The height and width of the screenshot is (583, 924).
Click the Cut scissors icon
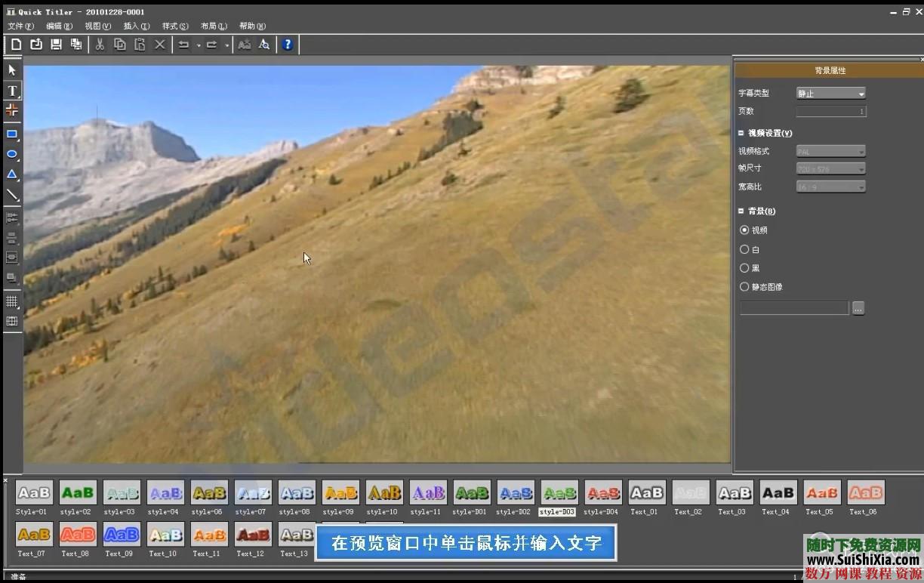pyautogui.click(x=100, y=45)
